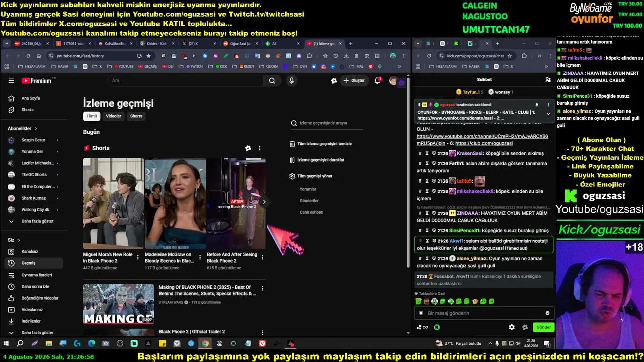This screenshot has height=362, width=644.
Task: Select the Shorts filter chip
Action: [136, 116]
